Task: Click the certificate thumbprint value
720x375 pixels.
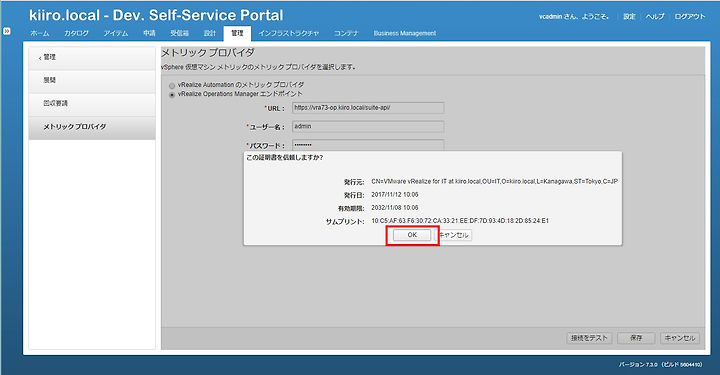Action: point(460,221)
